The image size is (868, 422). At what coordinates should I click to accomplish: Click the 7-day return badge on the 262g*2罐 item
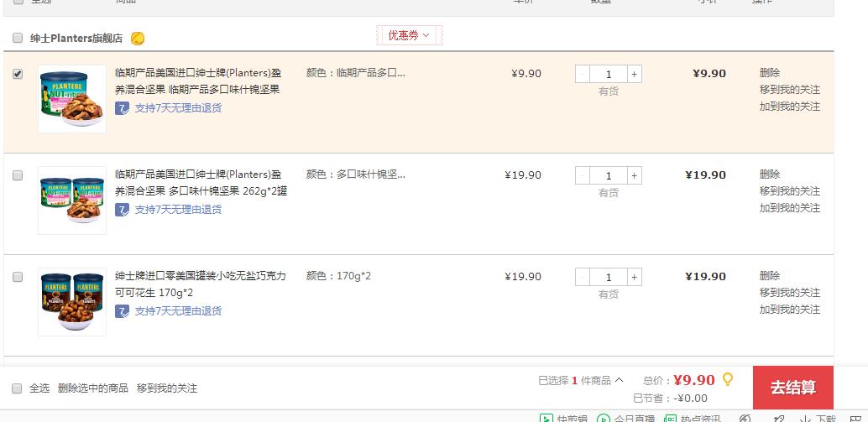(x=123, y=210)
